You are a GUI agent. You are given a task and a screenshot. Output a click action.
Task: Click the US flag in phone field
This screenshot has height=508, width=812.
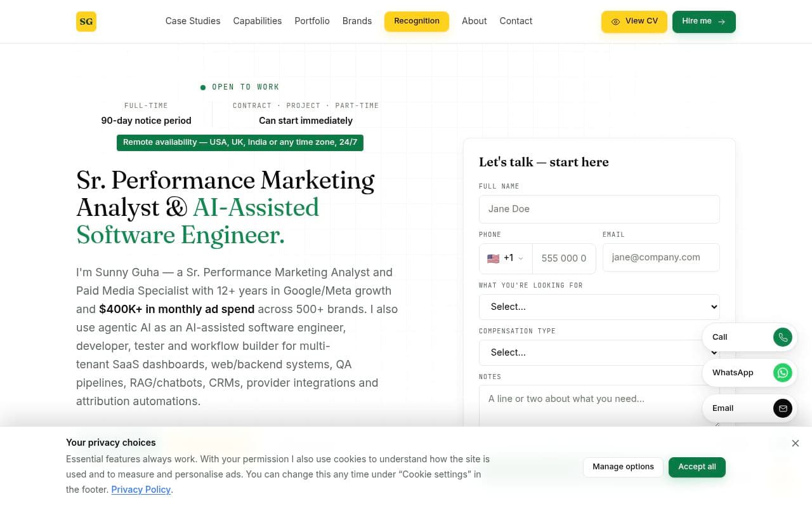coord(493,258)
